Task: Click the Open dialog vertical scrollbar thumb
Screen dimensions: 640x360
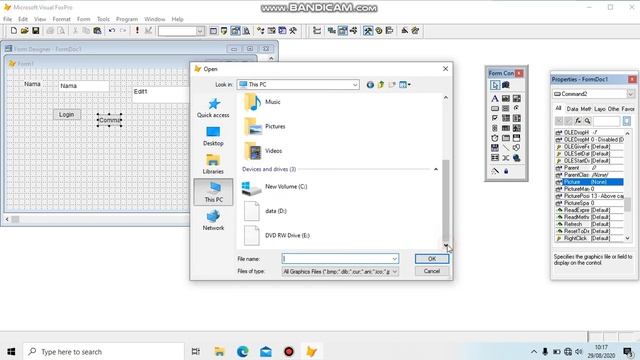Action: click(446, 200)
